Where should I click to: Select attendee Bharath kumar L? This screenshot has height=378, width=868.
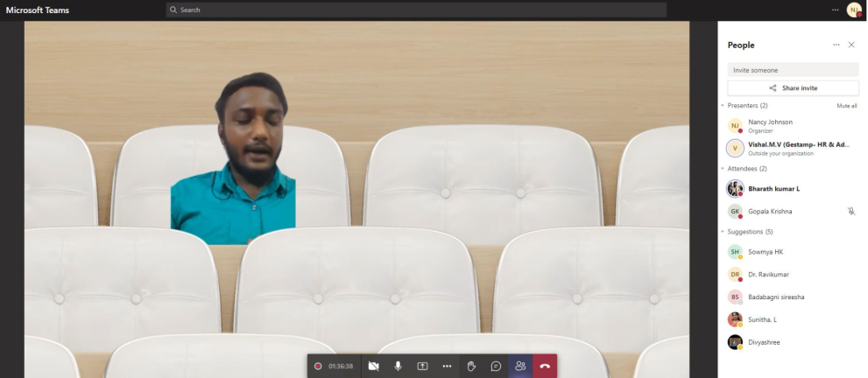point(793,188)
